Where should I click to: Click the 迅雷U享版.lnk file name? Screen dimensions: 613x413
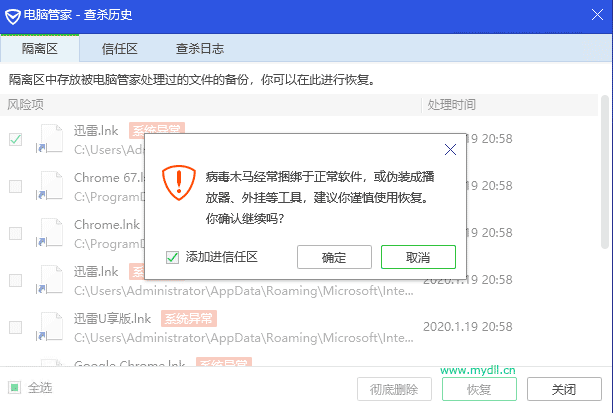(113, 318)
